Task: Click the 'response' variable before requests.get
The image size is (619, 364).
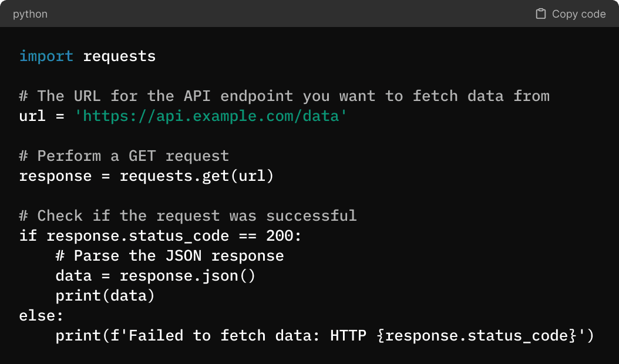Action: click(55, 176)
